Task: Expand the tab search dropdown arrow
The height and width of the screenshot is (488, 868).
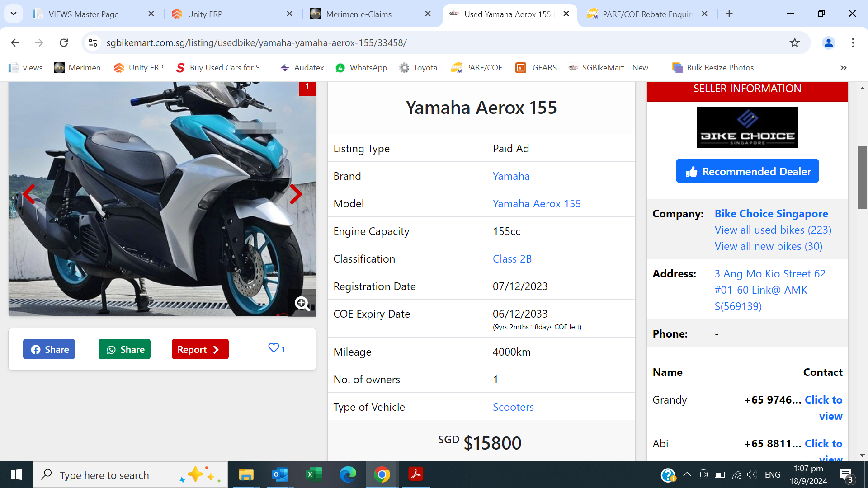Action: tap(14, 14)
